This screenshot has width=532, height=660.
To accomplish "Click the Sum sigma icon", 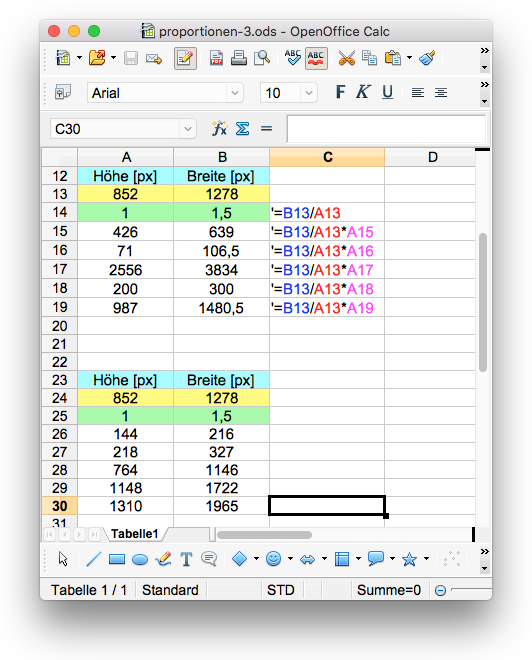I will [242, 128].
